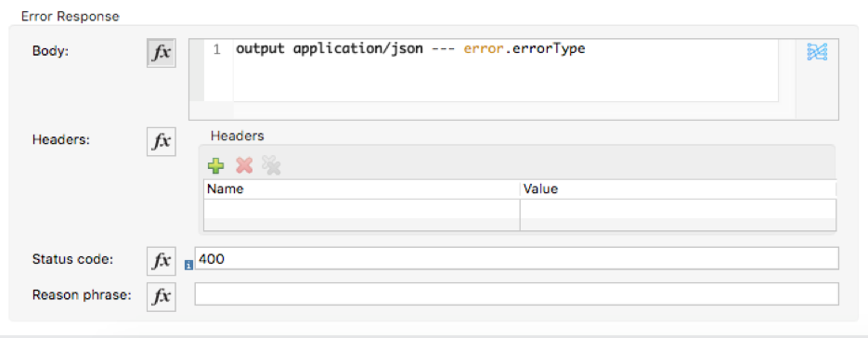Click the blue info icon beside Status code
Viewport: 868px width, 338px height.
(188, 266)
